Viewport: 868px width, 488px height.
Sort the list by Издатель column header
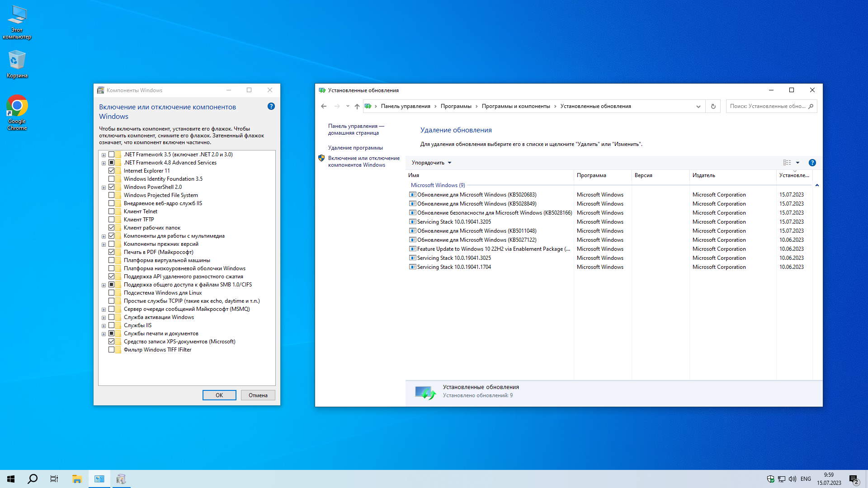pos(703,175)
